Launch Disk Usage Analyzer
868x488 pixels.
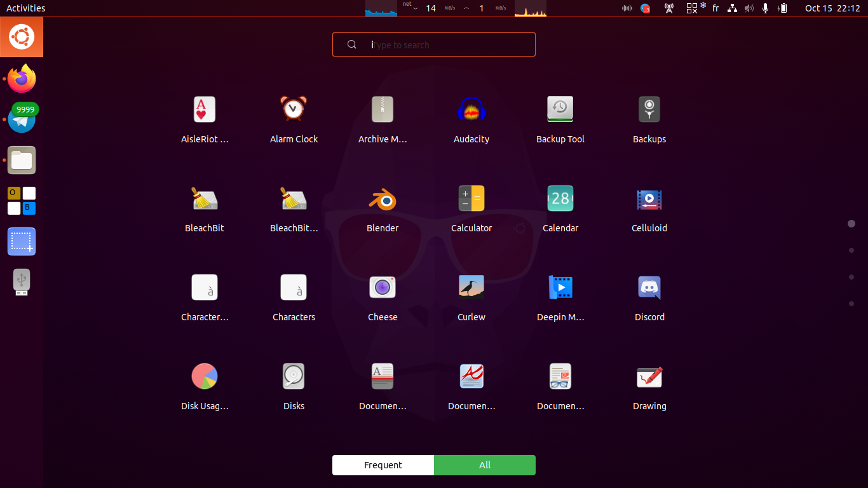pyautogui.click(x=205, y=386)
